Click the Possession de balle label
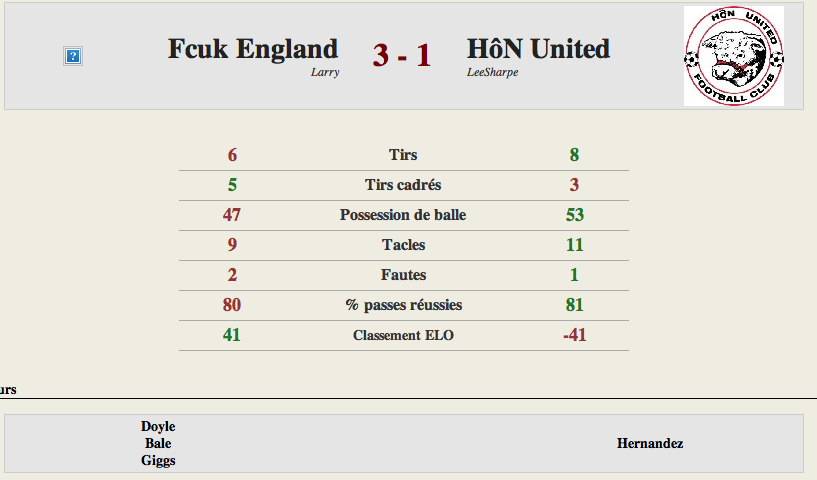The height and width of the screenshot is (480, 817). pyautogui.click(x=403, y=215)
